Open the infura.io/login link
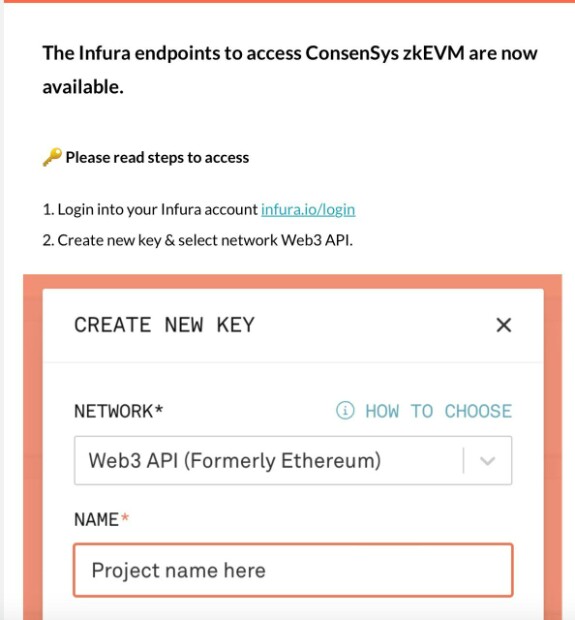 click(308, 210)
